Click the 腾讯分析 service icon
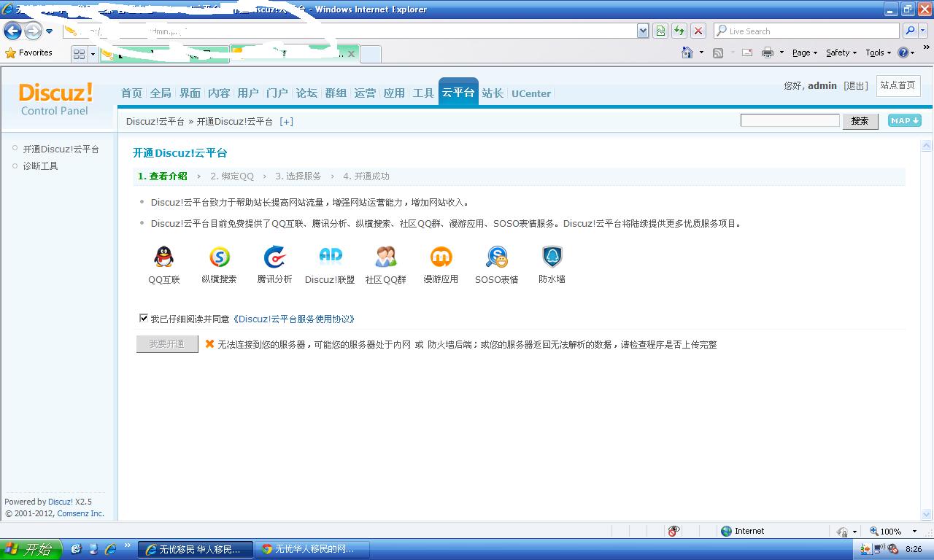Viewport: 934px width, 560px height. [x=275, y=257]
